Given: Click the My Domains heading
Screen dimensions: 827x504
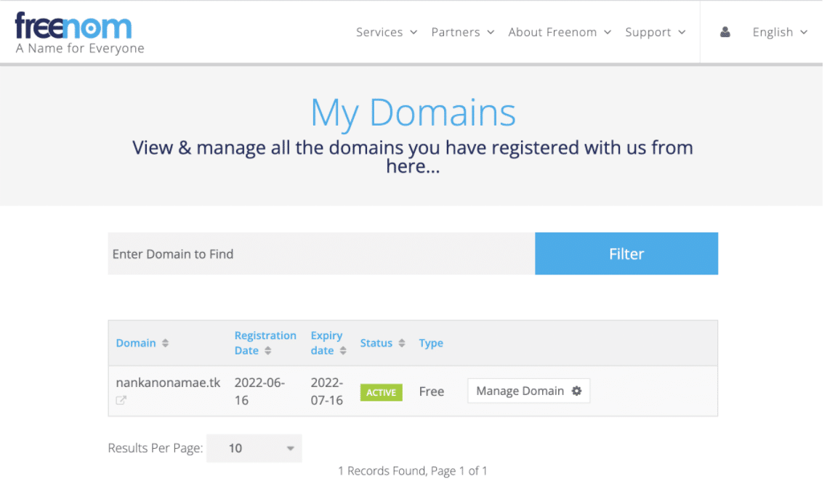Looking at the screenshot, I should (x=413, y=113).
